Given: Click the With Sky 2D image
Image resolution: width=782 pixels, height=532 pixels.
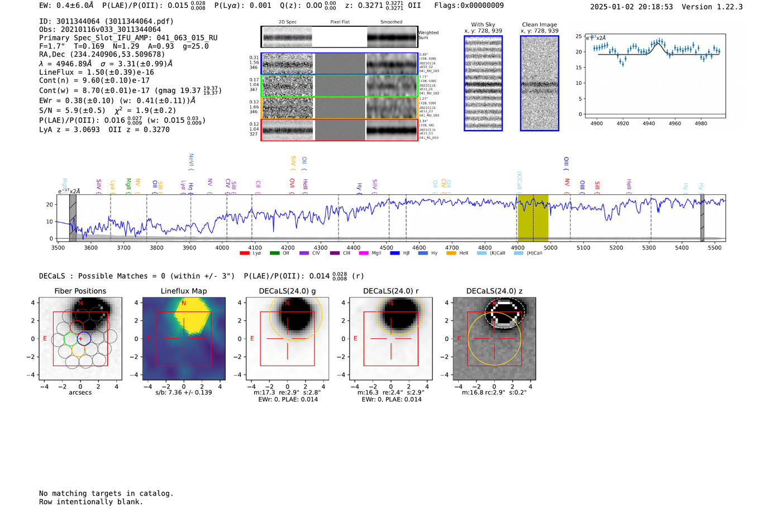Looking at the screenshot, I should pos(483,83).
